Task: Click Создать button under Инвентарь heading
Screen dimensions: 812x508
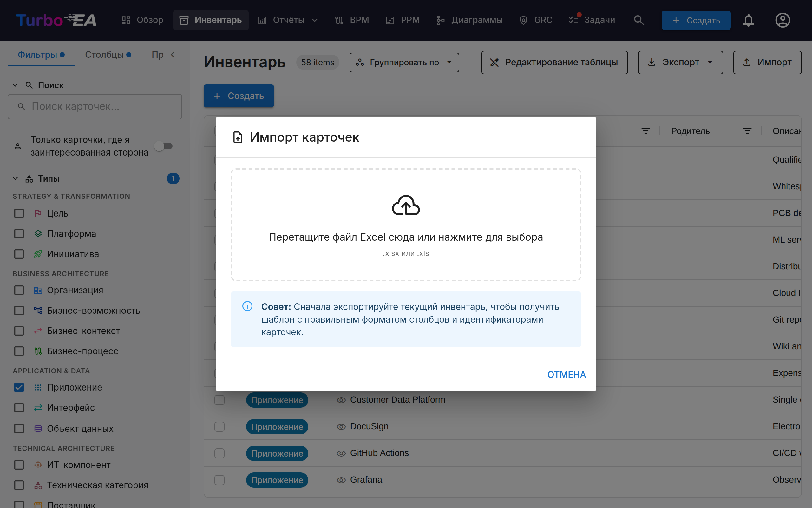Action: pos(239,96)
